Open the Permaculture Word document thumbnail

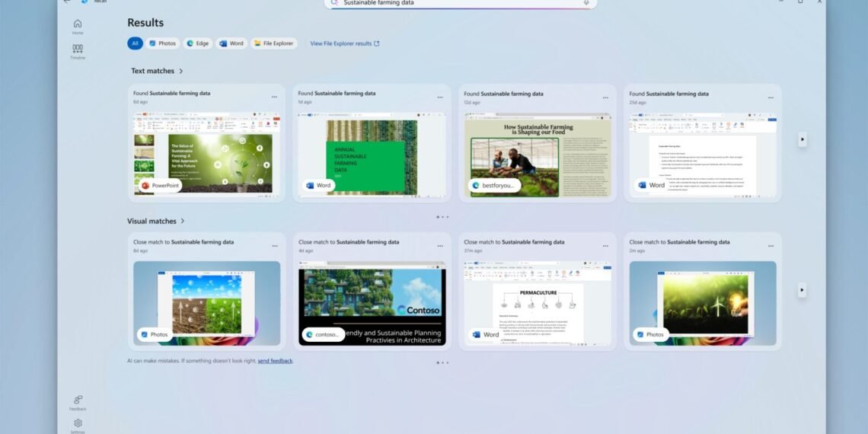point(538,303)
